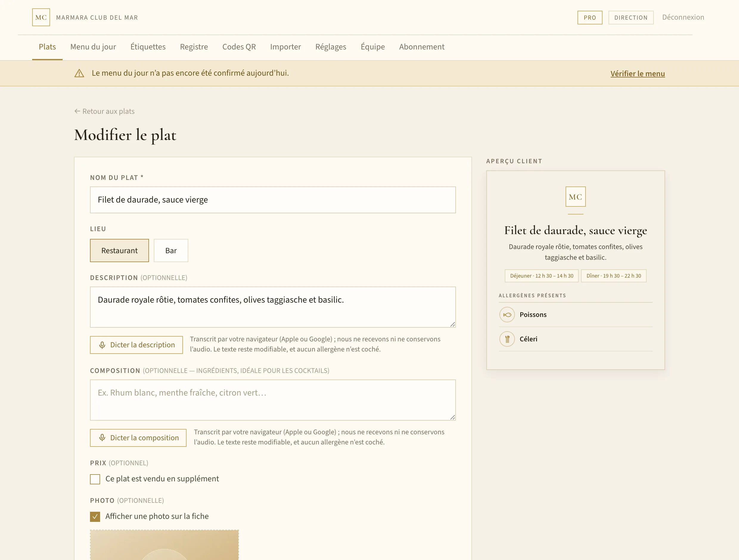Viewport: 739px width, 560px height.
Task: Open the Codes QR tab
Action: (239, 47)
